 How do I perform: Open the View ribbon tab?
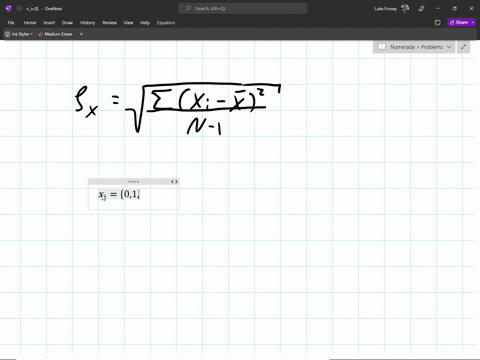[x=128, y=23]
